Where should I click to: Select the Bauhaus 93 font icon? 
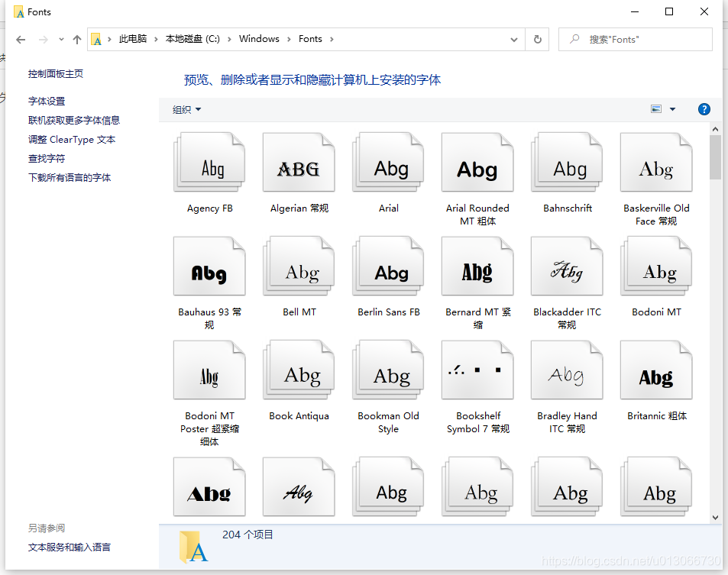click(x=209, y=267)
